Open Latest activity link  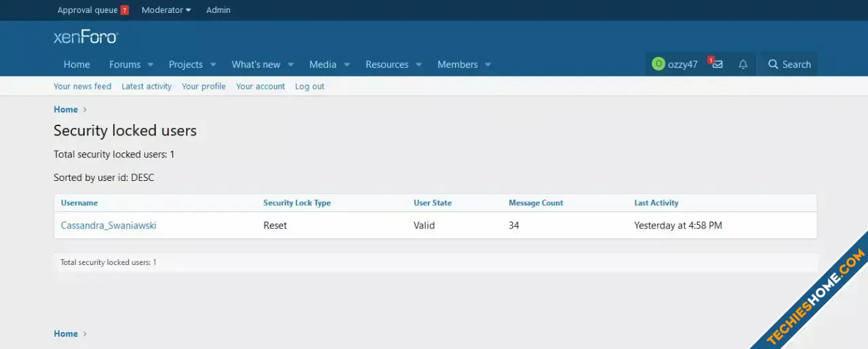(146, 86)
